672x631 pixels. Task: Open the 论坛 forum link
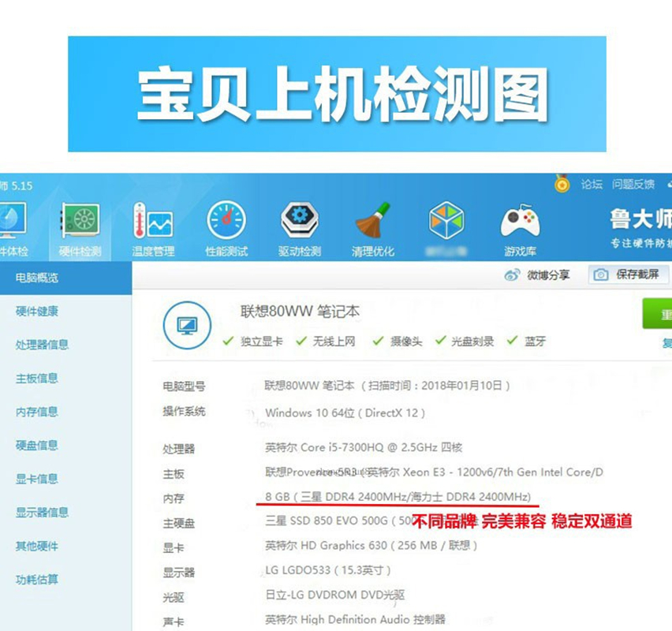tap(592, 185)
